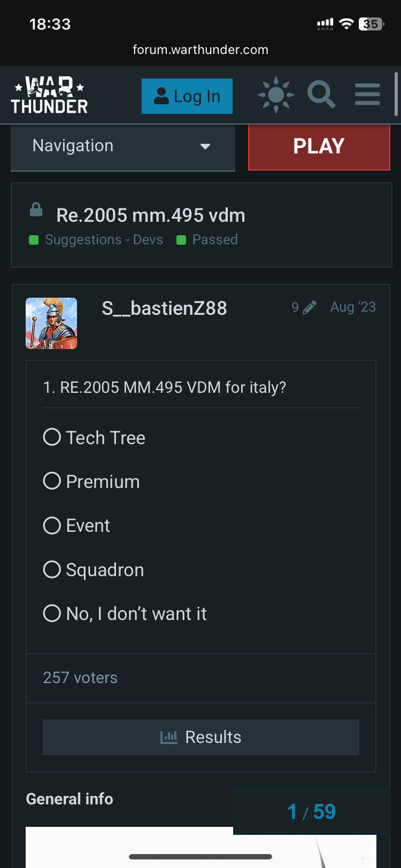
Task: Open the 1 / 59 topic progress navigator
Action: (311, 811)
